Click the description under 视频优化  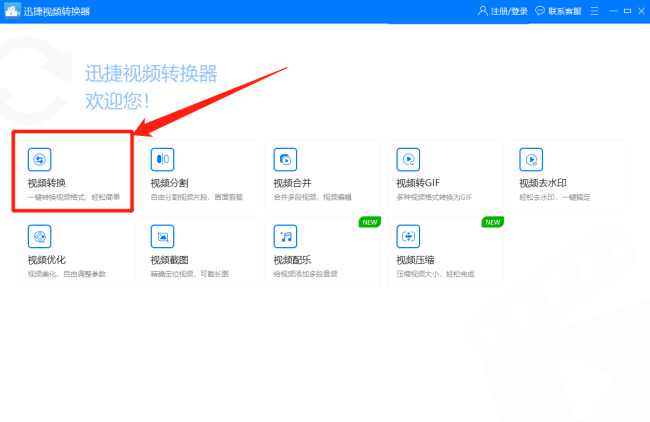tap(67, 274)
